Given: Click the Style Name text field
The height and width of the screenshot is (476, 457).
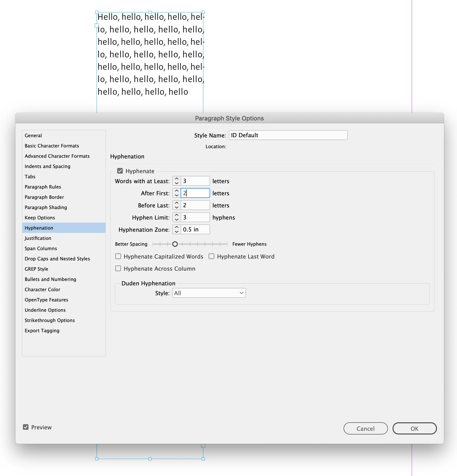Looking at the screenshot, I should (288, 135).
